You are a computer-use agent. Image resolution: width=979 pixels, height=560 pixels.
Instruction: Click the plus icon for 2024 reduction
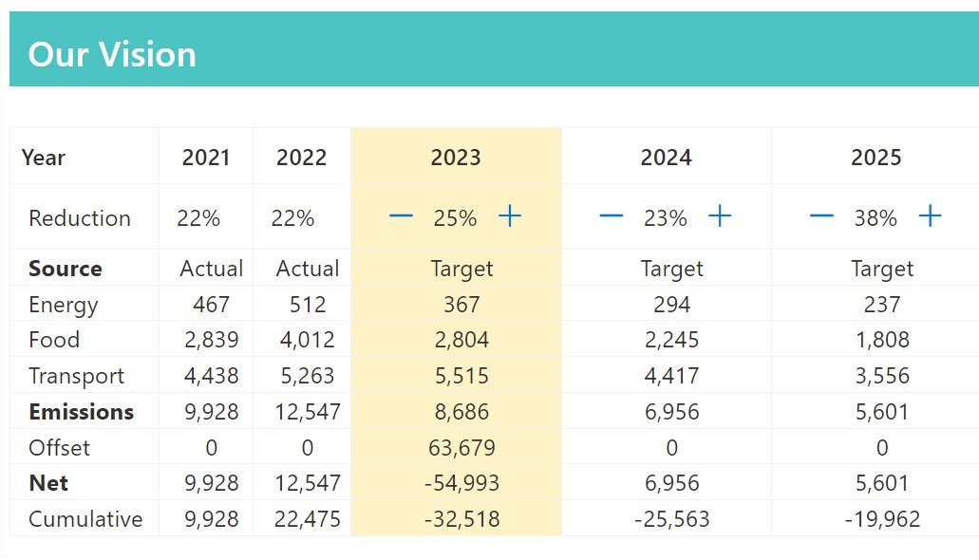click(720, 216)
